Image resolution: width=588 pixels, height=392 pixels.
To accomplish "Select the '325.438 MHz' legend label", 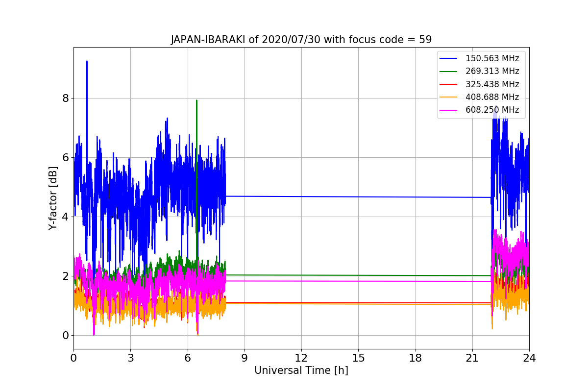I will coord(492,84).
